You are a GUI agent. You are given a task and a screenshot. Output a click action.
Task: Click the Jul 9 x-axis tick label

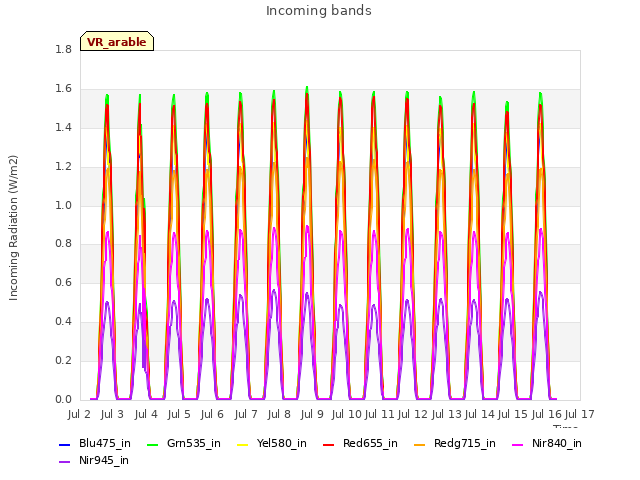312,414
